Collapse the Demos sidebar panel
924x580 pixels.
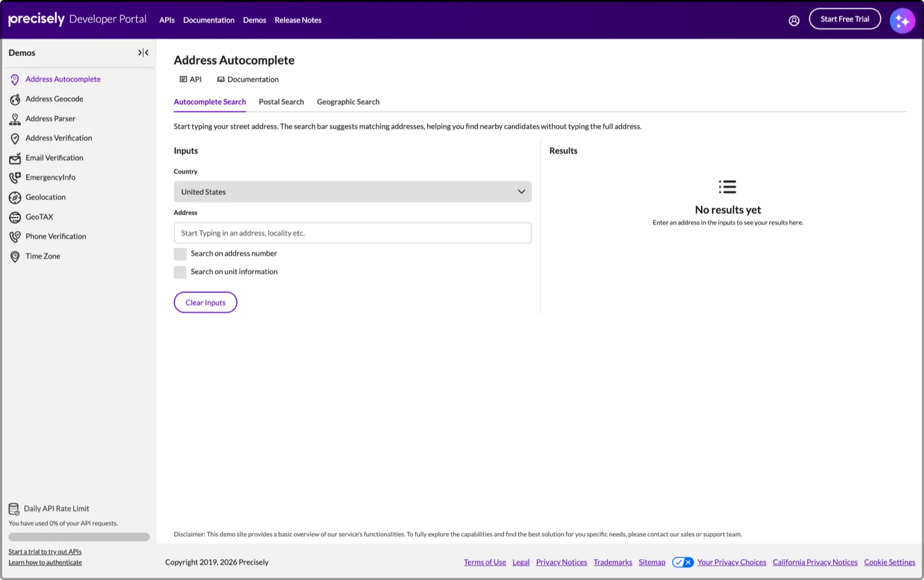143,53
